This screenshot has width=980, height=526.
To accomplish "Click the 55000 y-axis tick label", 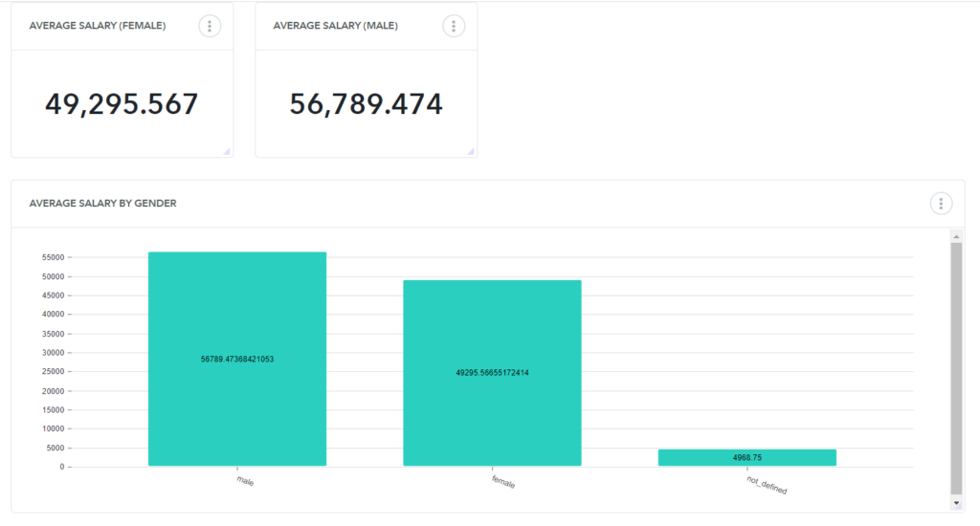I will (52, 257).
